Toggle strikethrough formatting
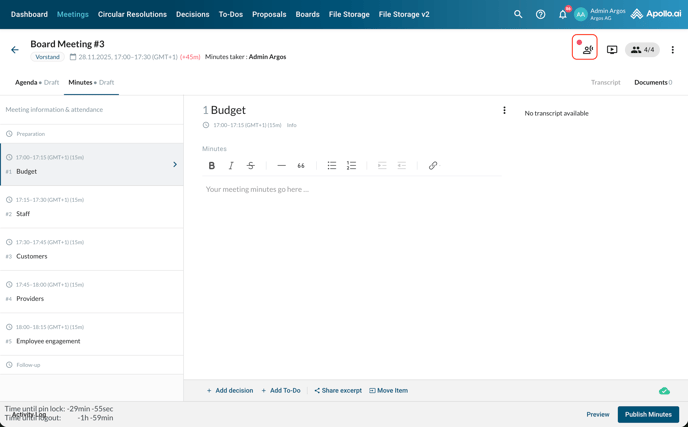Viewport: 688px width, 427px height. point(251,166)
